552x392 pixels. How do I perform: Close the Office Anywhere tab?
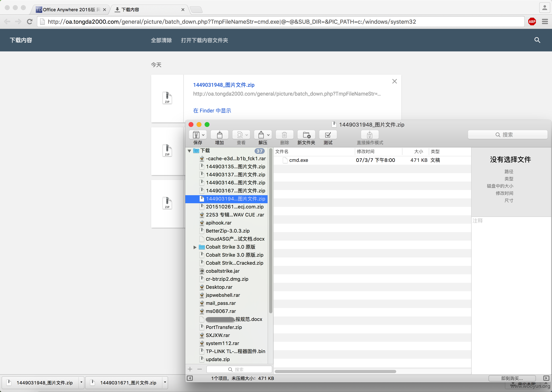[x=104, y=10]
